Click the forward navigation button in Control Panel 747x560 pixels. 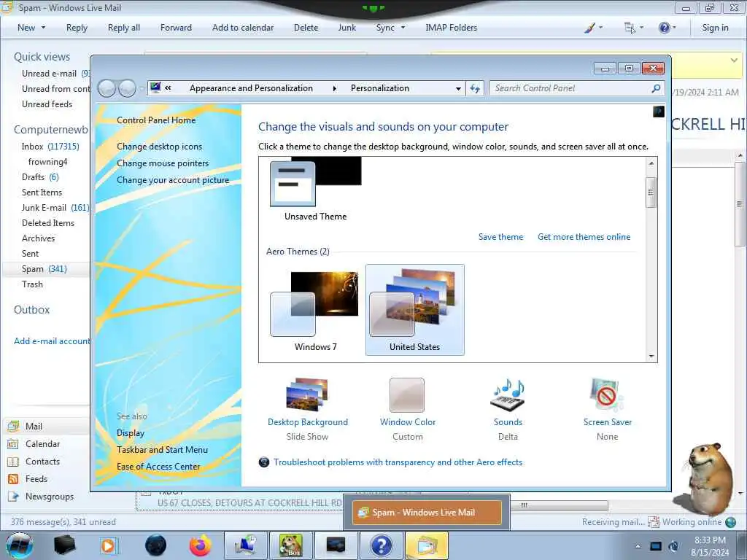point(127,88)
